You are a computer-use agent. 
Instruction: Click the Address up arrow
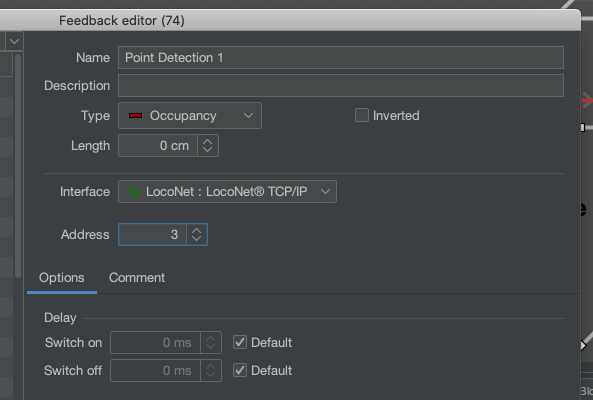point(196,231)
